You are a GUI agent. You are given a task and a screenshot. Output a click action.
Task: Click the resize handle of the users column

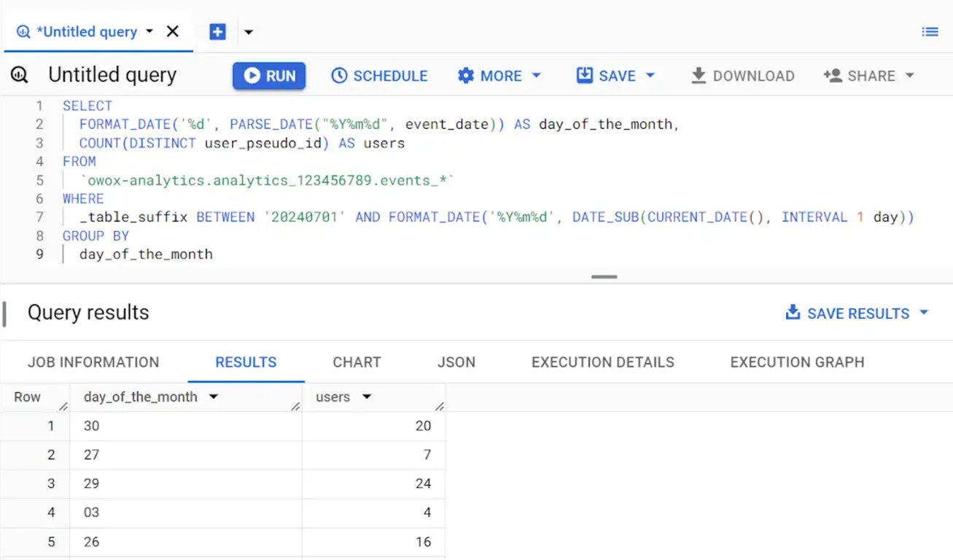click(x=439, y=407)
